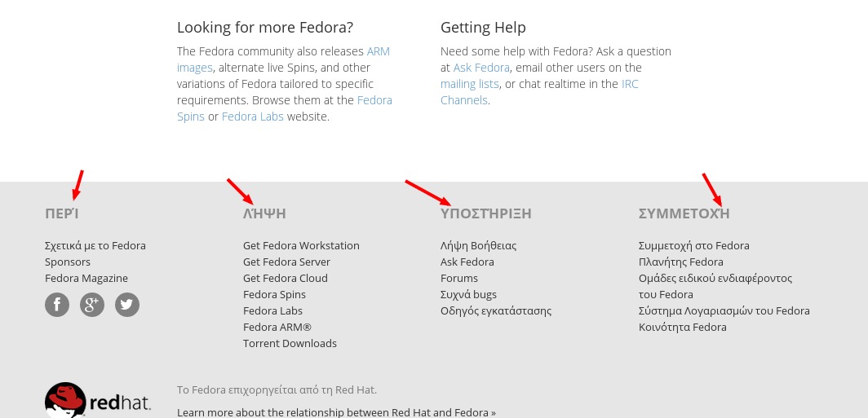Open the Fedora Spins website link
The height and width of the screenshot is (418, 868).
point(374,100)
